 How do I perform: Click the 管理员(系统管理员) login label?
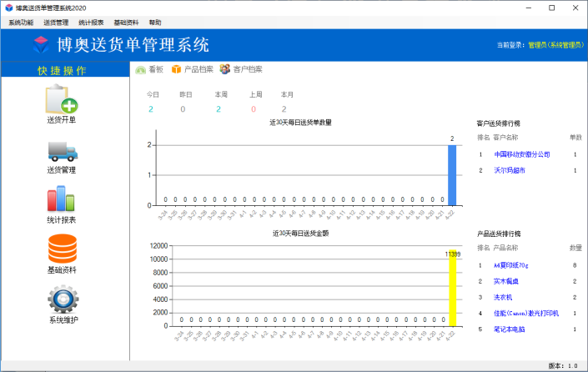pos(556,45)
